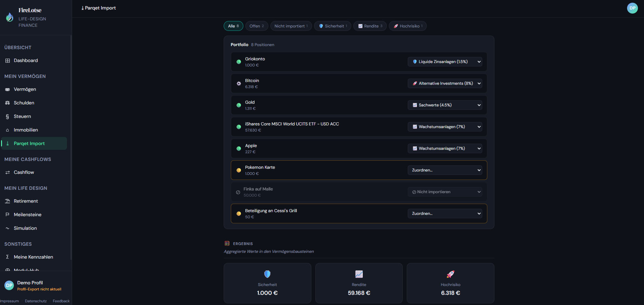The width and height of the screenshot is (644, 305).
Task: Open Retirement via the palm tree icon
Action: coord(7,201)
